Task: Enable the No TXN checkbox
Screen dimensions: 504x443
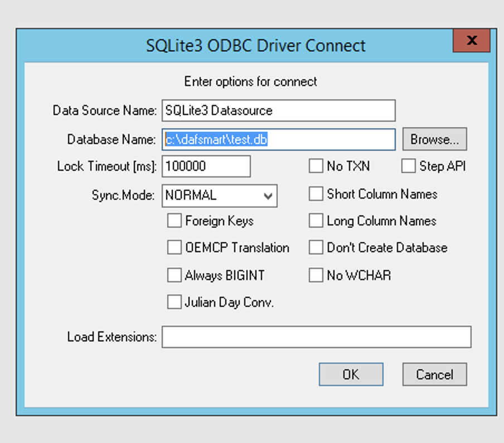Action: coord(316,166)
